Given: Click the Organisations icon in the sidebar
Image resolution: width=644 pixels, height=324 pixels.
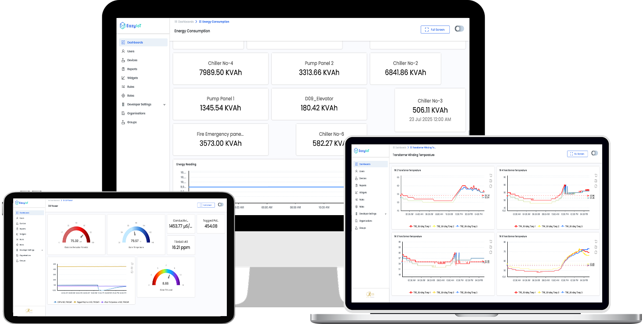Looking at the screenshot, I should 123,113.
